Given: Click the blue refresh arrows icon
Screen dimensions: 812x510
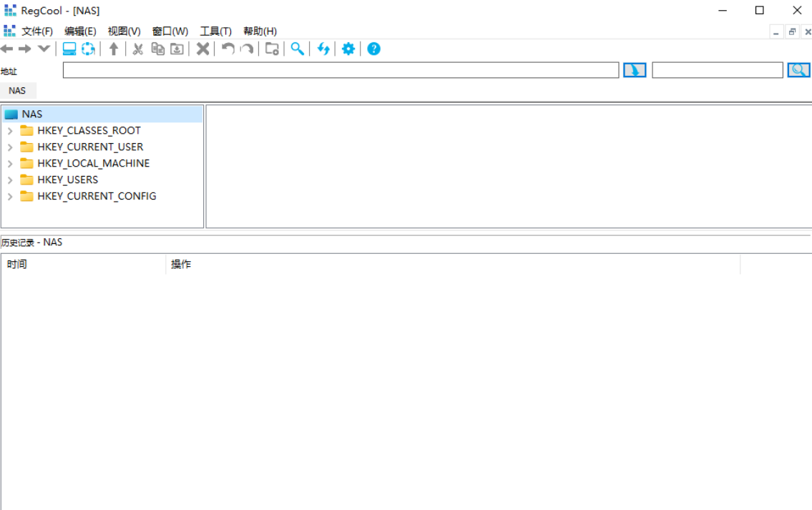Looking at the screenshot, I should [323, 49].
